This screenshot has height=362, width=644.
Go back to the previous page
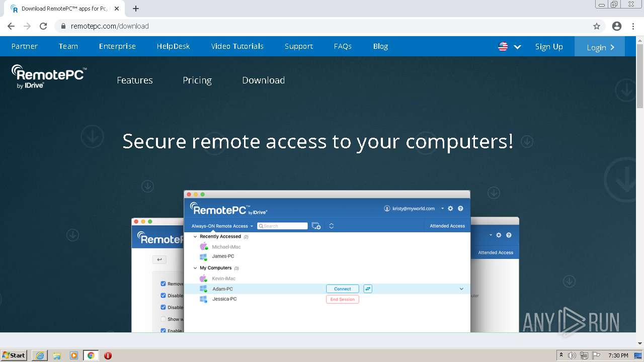click(x=11, y=26)
